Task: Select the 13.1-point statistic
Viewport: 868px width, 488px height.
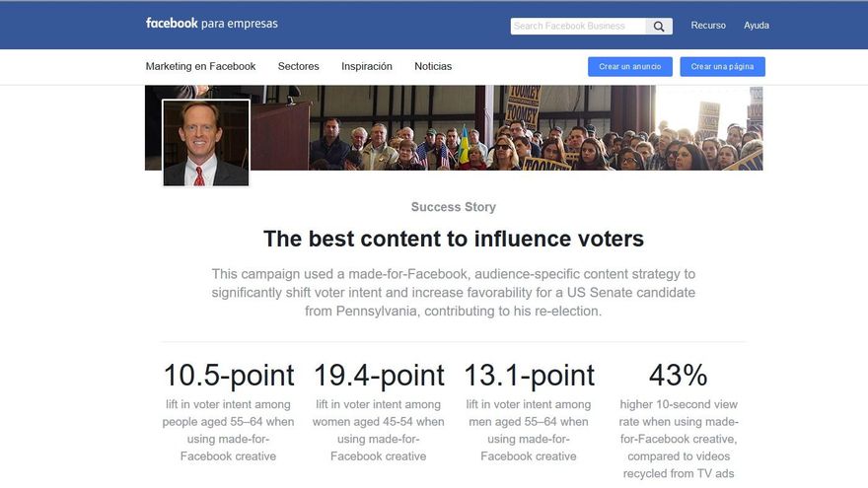Action: [x=529, y=376]
